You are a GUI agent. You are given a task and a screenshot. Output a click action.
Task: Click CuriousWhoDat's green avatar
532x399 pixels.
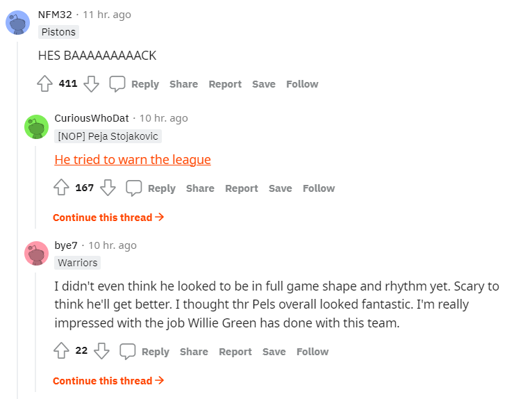pyautogui.click(x=36, y=127)
